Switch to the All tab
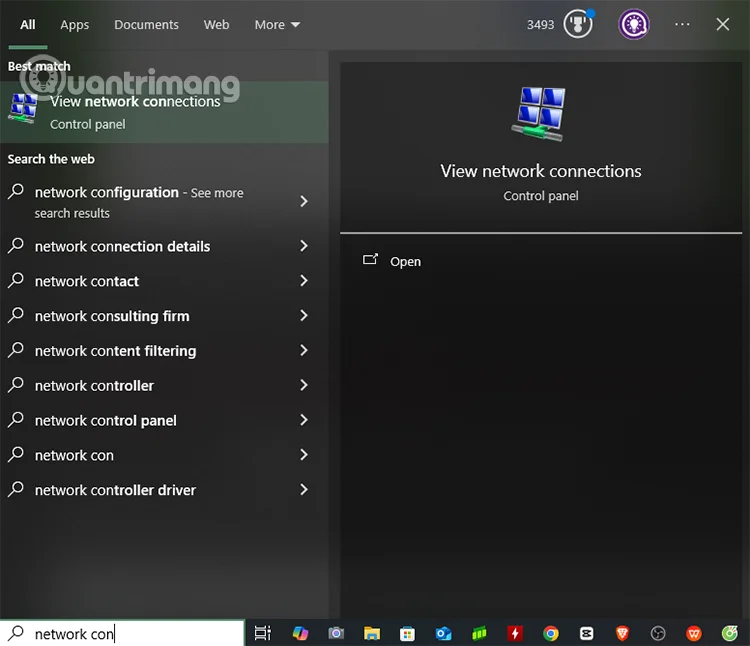The image size is (750, 646). click(x=28, y=25)
